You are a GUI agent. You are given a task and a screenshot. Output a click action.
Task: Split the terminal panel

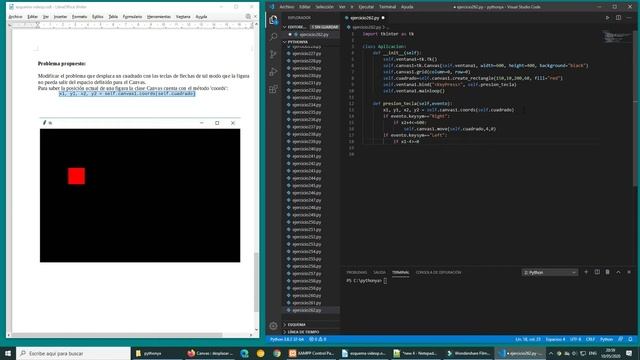[597, 272]
